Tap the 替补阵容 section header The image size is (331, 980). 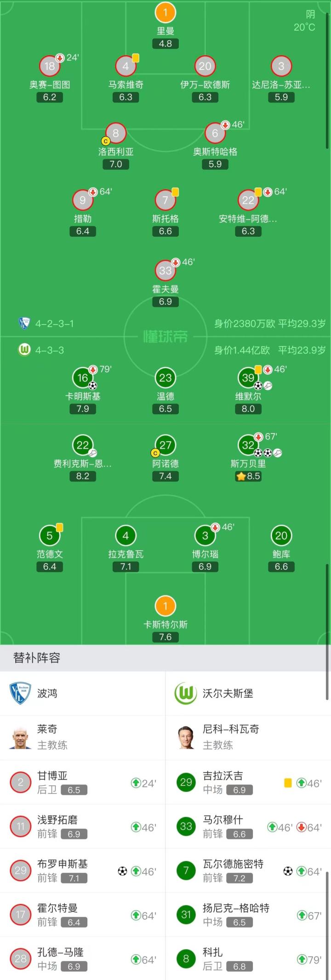37,658
